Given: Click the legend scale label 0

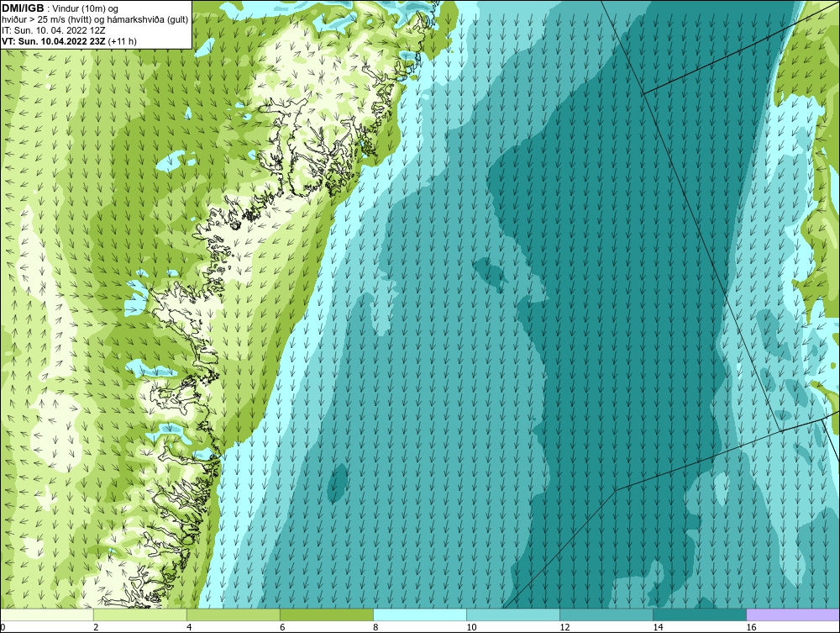Looking at the screenshot, I should pyautogui.click(x=3, y=627).
